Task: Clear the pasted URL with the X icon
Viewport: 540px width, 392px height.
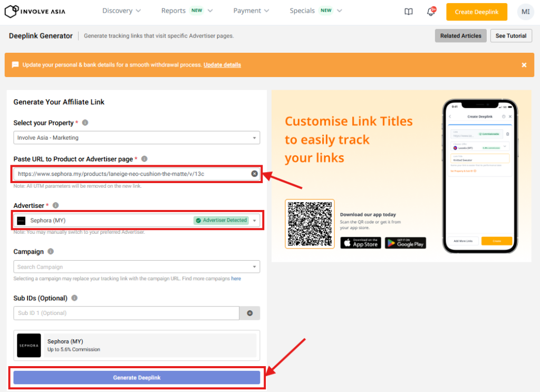Action: [x=254, y=174]
